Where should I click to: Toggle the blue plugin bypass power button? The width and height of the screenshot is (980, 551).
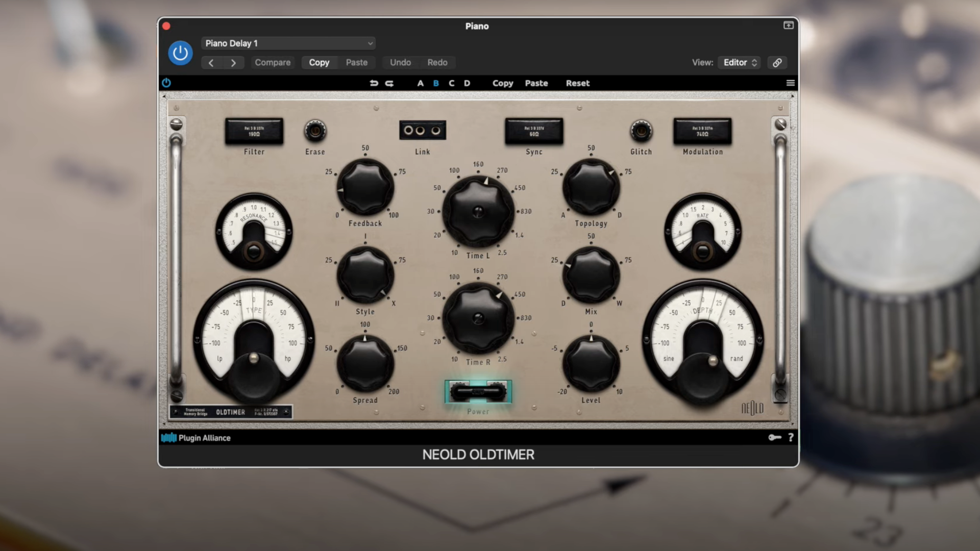180,53
